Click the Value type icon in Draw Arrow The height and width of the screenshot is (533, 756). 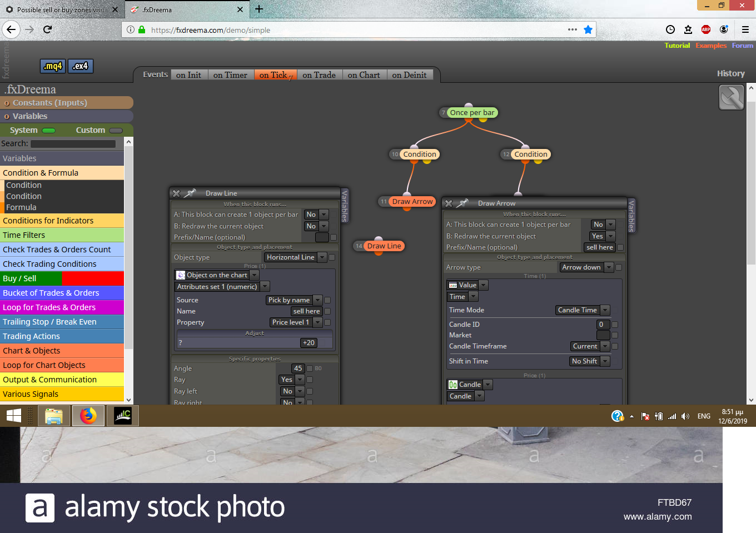click(x=453, y=285)
